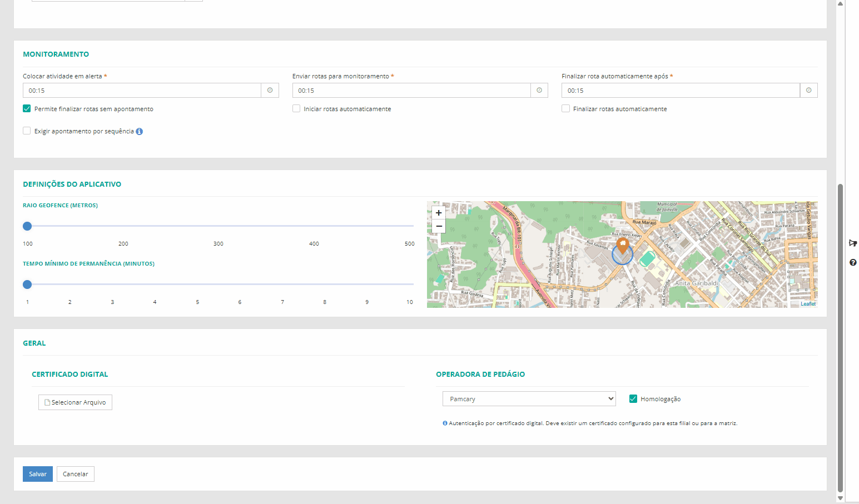Open time picker for Enviar rotas para monitoramento

(x=539, y=91)
